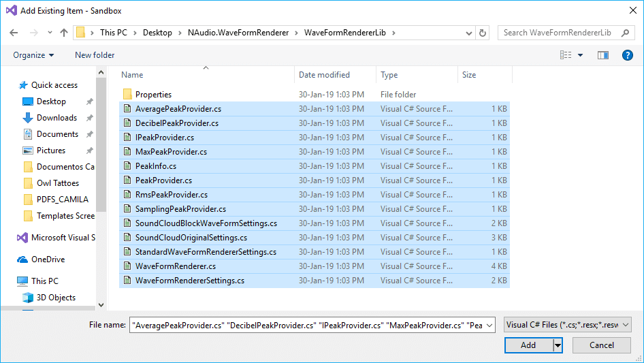Viewport: 644px width, 363px height.
Task: Click the Back navigation arrow
Action: coord(15,33)
